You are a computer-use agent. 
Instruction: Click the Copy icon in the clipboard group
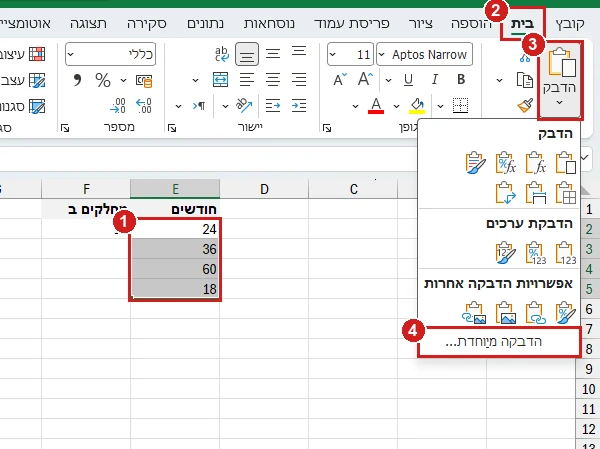pyautogui.click(x=524, y=80)
